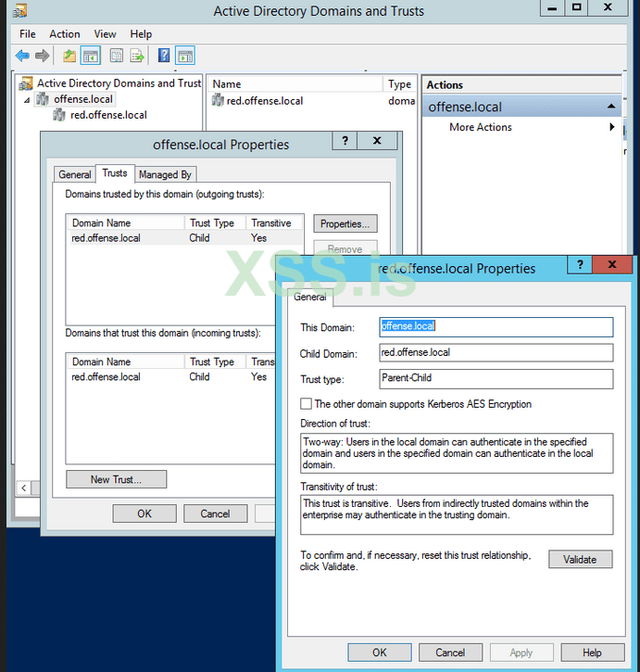This screenshot has width=640, height=672.
Task: Click red.offense.local row in the Name list
Action: click(264, 101)
